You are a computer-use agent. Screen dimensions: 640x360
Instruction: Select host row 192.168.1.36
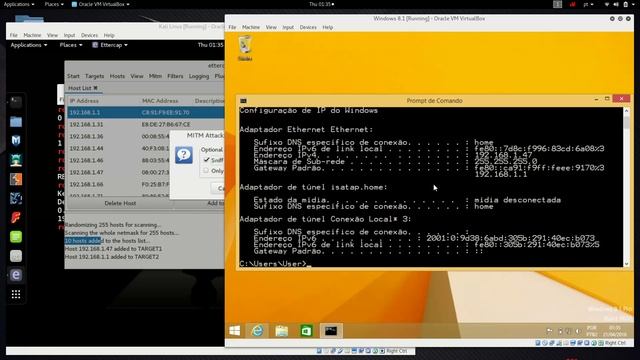[118, 136]
